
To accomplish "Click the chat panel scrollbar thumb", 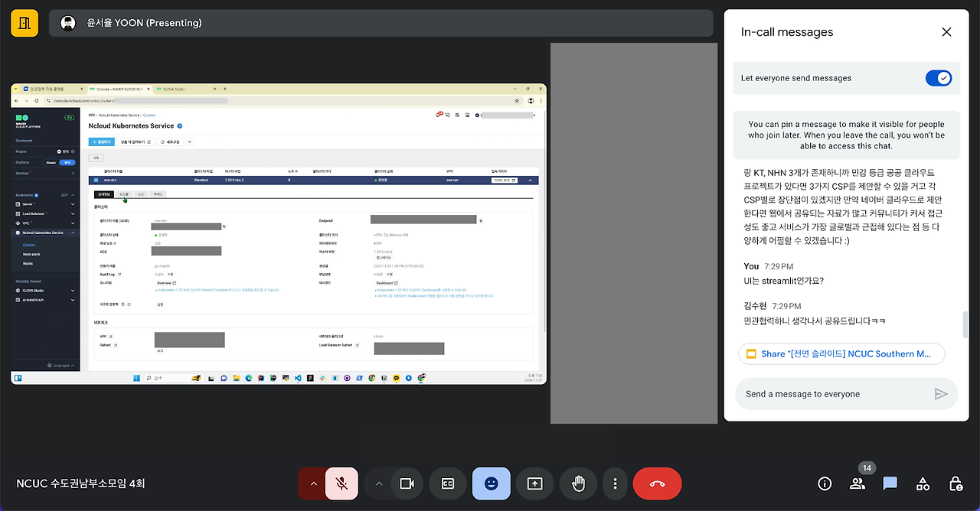I will (x=964, y=324).
